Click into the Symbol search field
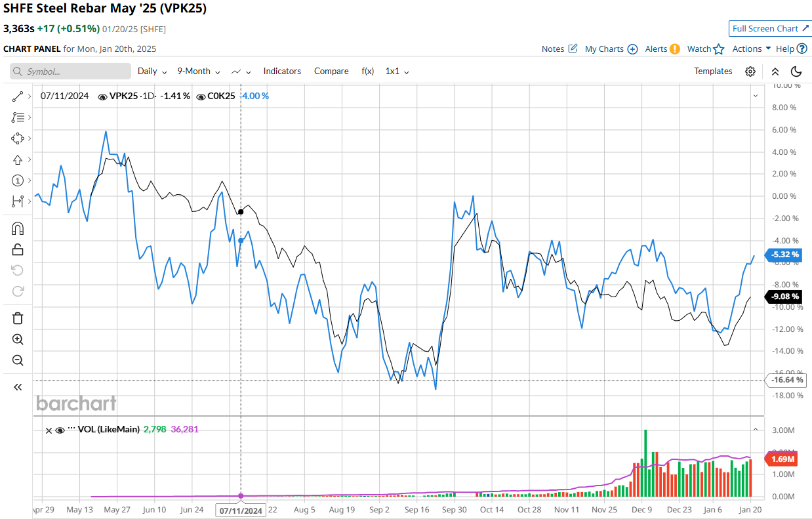The width and height of the screenshot is (812, 519). (71, 72)
